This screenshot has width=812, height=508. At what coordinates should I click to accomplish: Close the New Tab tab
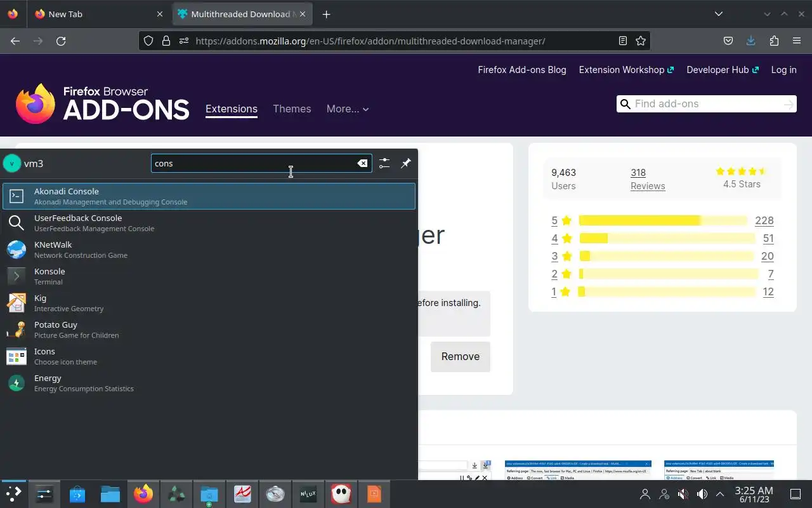click(x=159, y=14)
